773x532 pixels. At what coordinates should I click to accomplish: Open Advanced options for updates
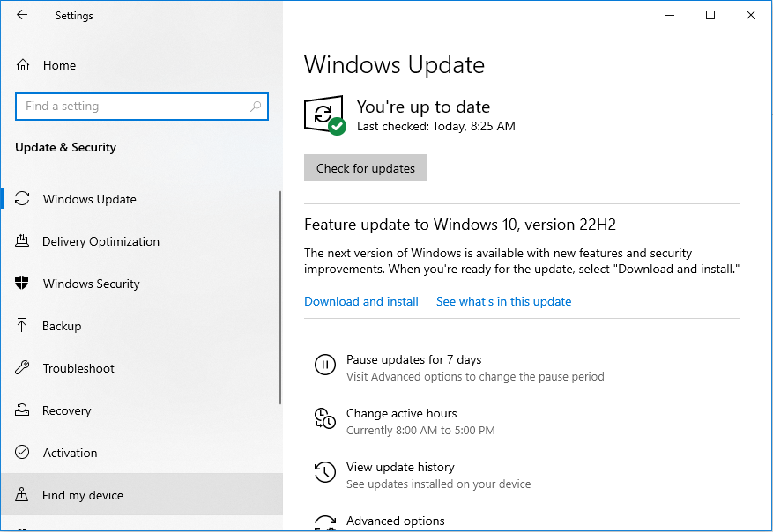pos(395,521)
